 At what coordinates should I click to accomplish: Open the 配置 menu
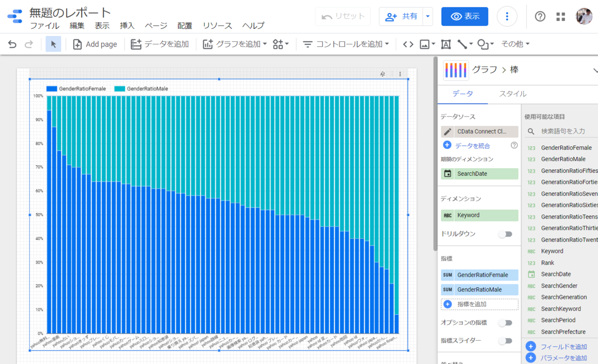[185, 26]
